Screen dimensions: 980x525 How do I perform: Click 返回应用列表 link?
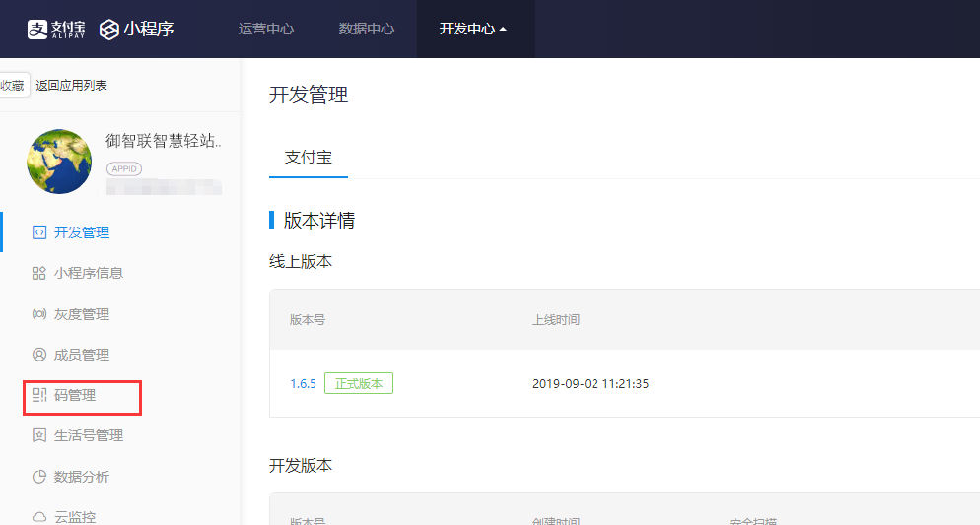pos(71,86)
